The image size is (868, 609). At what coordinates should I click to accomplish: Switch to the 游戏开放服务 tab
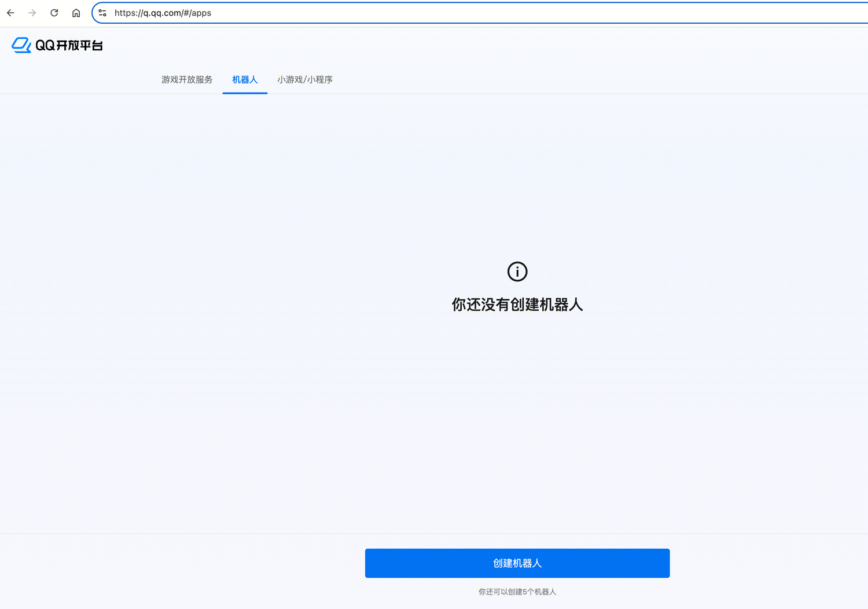187,80
